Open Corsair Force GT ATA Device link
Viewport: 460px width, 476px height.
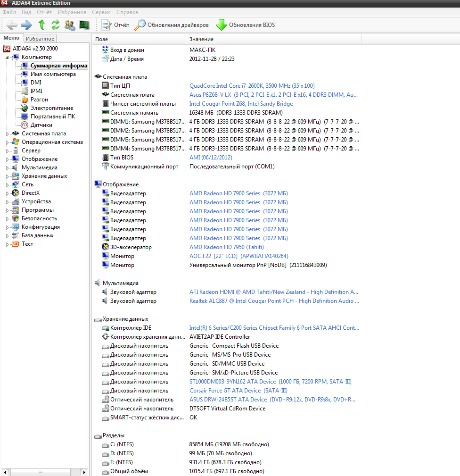(238, 391)
